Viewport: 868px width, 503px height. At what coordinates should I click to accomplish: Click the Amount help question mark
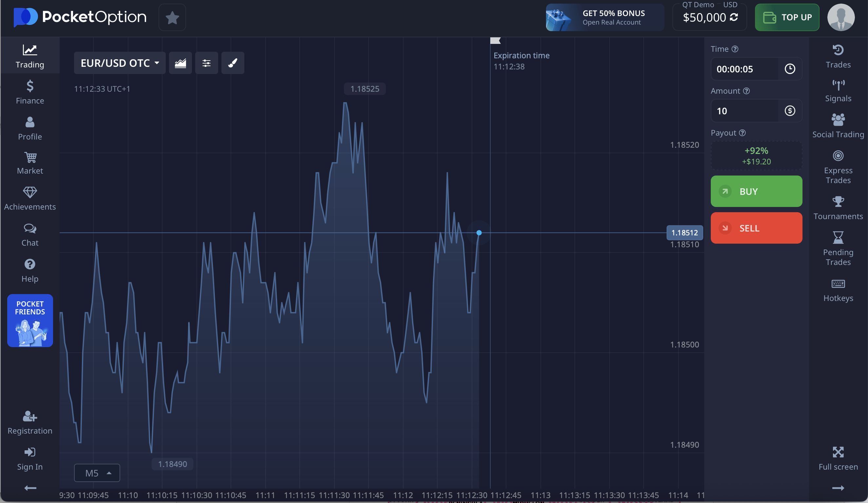click(x=746, y=91)
